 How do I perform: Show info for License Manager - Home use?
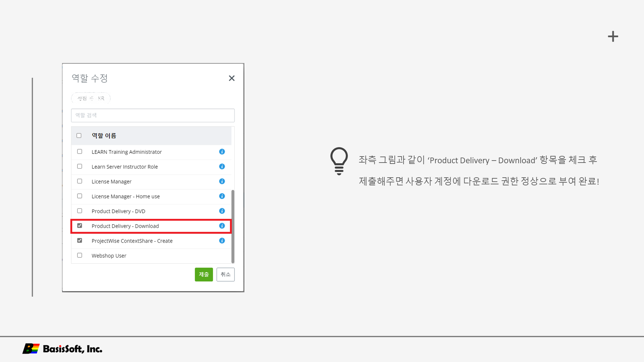click(x=222, y=196)
